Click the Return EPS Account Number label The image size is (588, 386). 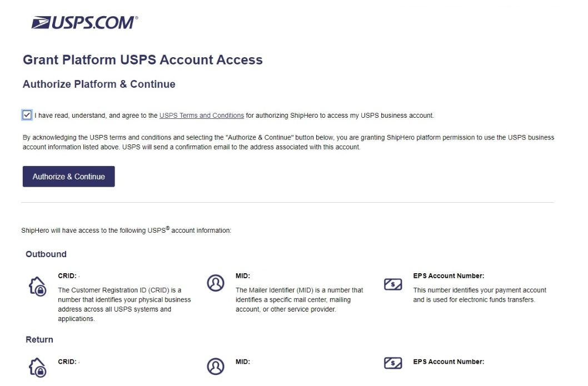[449, 362]
